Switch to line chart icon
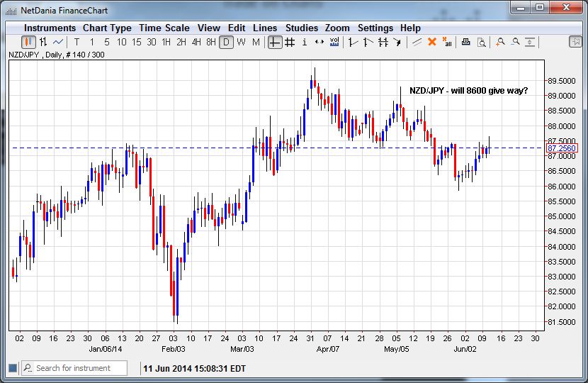The width and height of the screenshot is (588, 383). [x=58, y=42]
